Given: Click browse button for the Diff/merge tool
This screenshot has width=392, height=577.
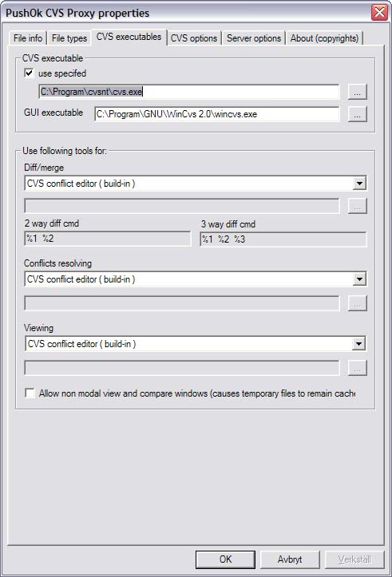Looking at the screenshot, I should (357, 206).
